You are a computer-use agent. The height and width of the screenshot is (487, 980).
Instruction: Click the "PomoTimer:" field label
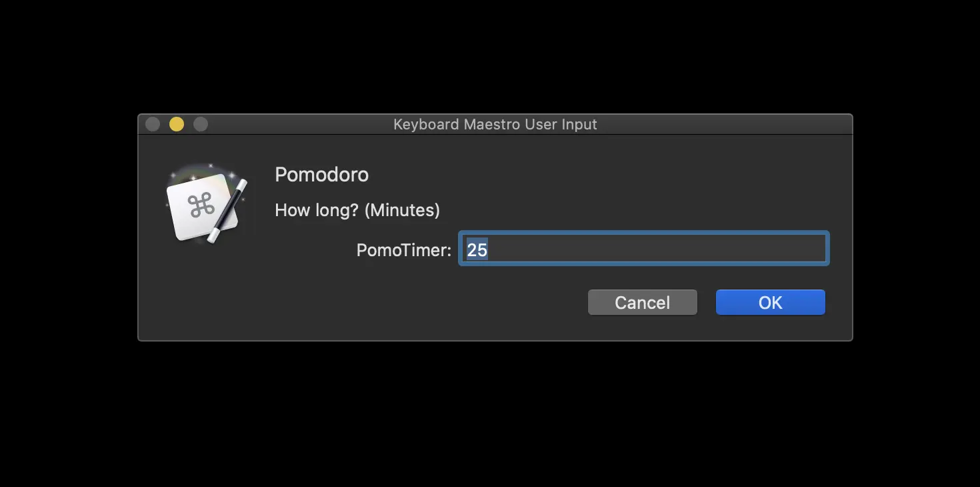(x=404, y=250)
